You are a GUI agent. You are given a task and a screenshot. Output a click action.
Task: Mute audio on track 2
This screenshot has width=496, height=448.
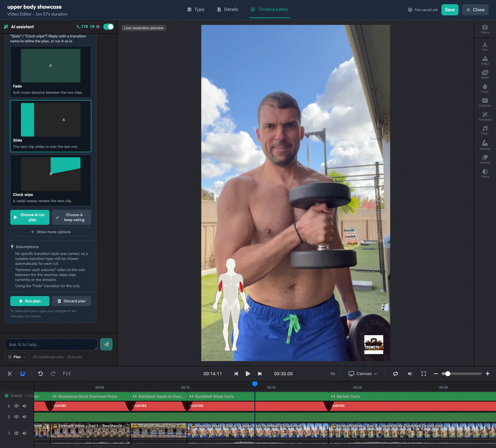(x=24, y=416)
